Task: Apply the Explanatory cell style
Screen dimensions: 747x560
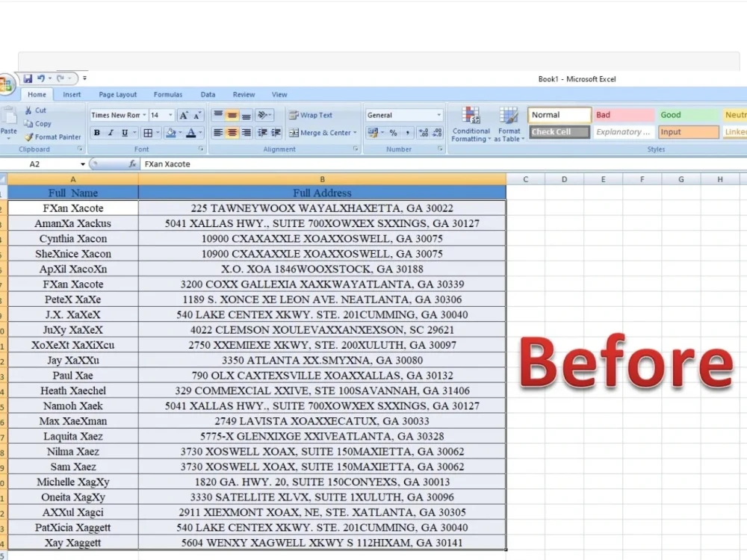Action: (623, 132)
